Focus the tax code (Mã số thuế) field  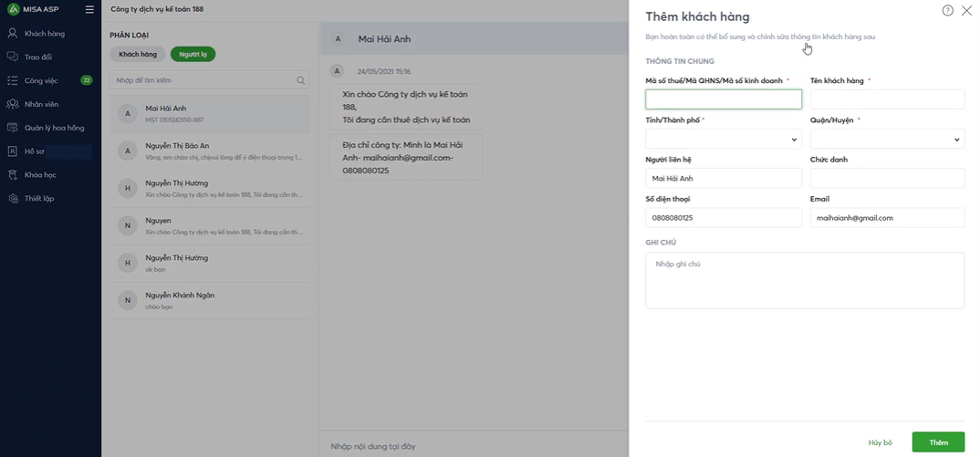click(723, 99)
